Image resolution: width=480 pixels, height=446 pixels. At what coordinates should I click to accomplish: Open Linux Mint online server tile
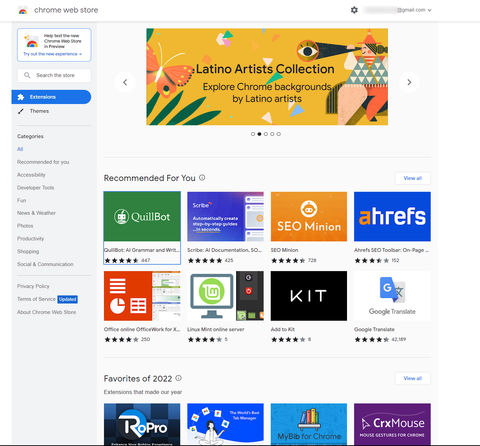225,307
